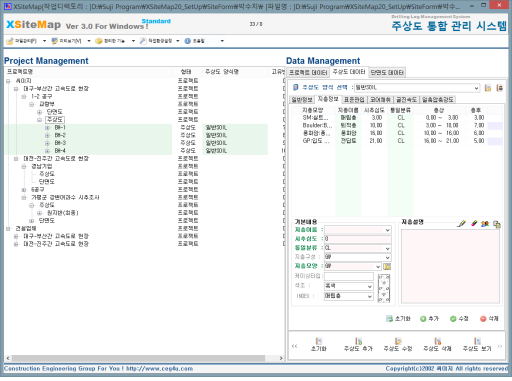Click the blue info help icon in toolbar
This screenshot has height=381, width=512.
(x=187, y=41)
